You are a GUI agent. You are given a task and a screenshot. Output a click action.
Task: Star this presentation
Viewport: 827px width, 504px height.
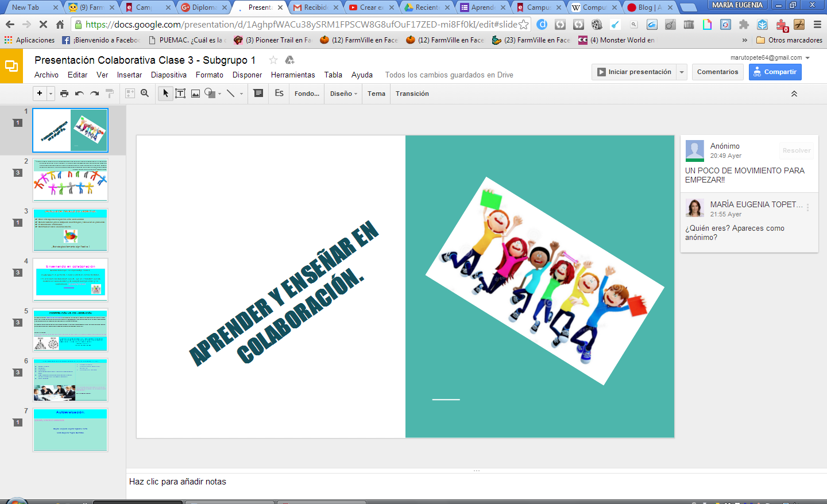273,60
